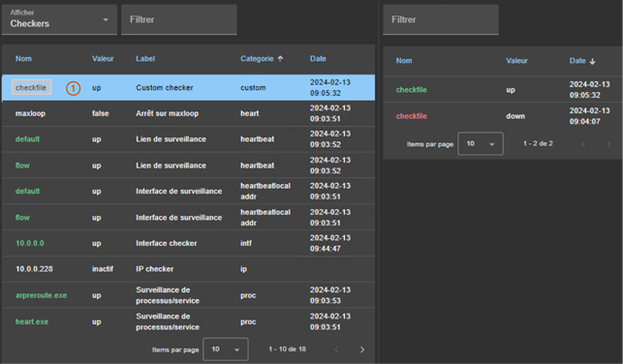This screenshot has width=623, height=364.
Task: Click the ascending arrow next to Categorie
Action: point(281,59)
